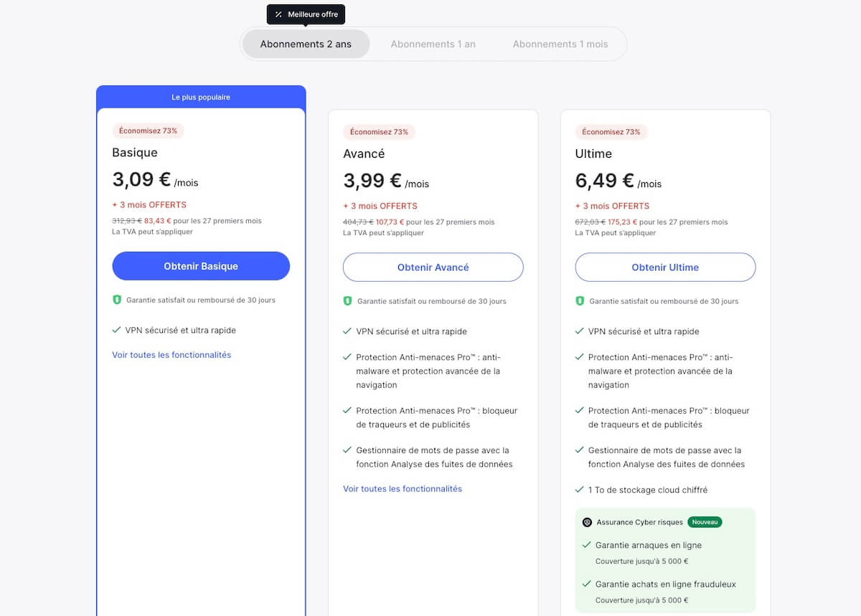This screenshot has height=616, width=861.
Task: Switch to Abonnements 1 mois tab
Action: pyautogui.click(x=560, y=44)
